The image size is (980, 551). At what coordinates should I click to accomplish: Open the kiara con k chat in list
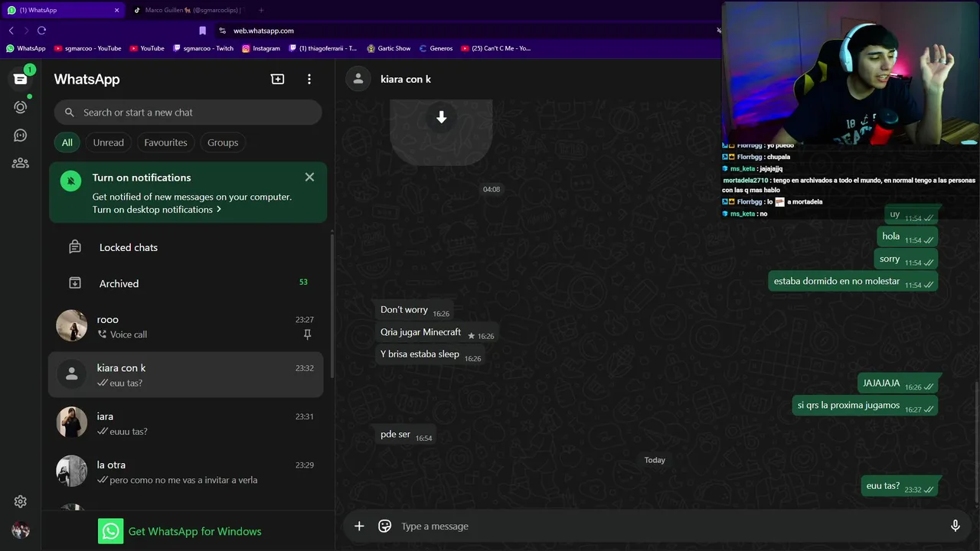coord(186,375)
